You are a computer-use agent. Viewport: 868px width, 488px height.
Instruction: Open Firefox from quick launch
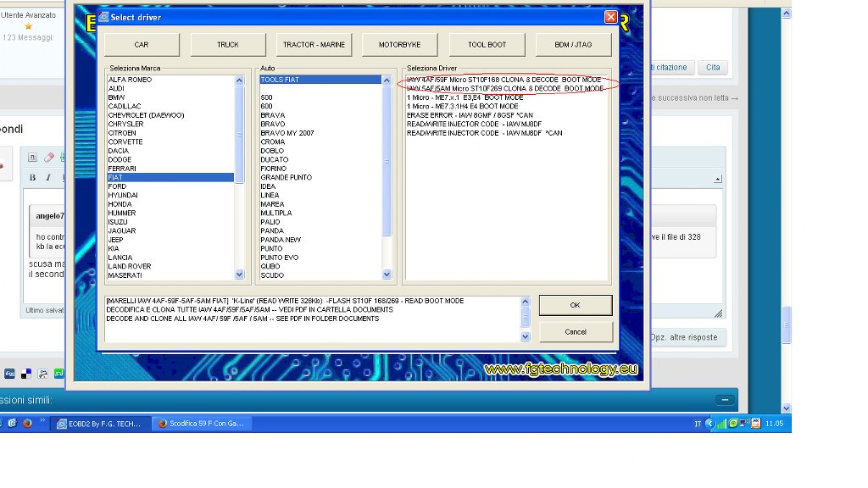tap(27, 424)
